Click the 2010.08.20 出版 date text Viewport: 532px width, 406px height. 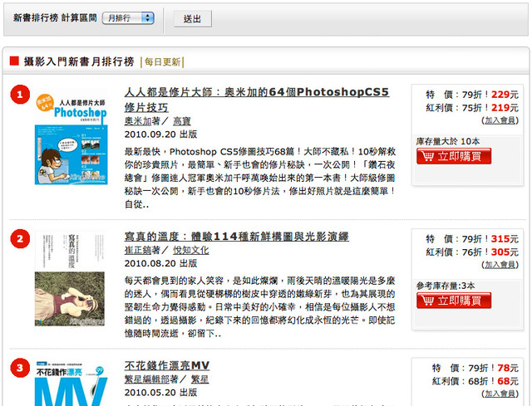click(160, 263)
